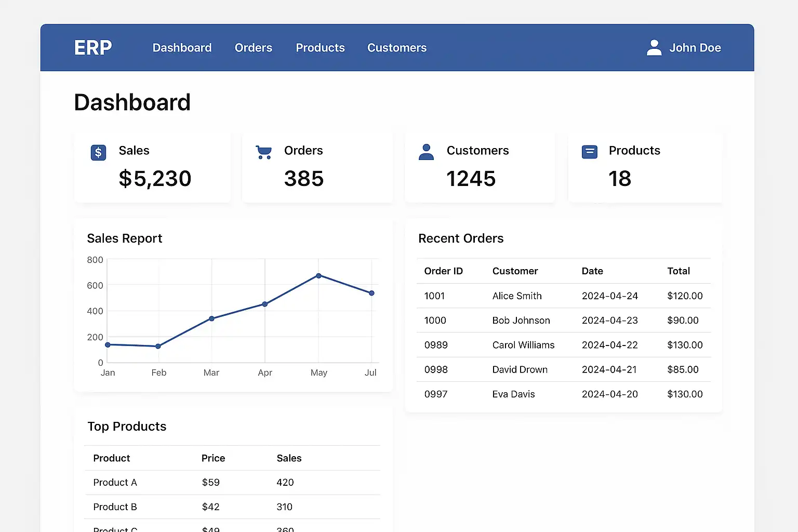The height and width of the screenshot is (532, 798).
Task: Select Product A in Top Products table
Action: coord(115,483)
